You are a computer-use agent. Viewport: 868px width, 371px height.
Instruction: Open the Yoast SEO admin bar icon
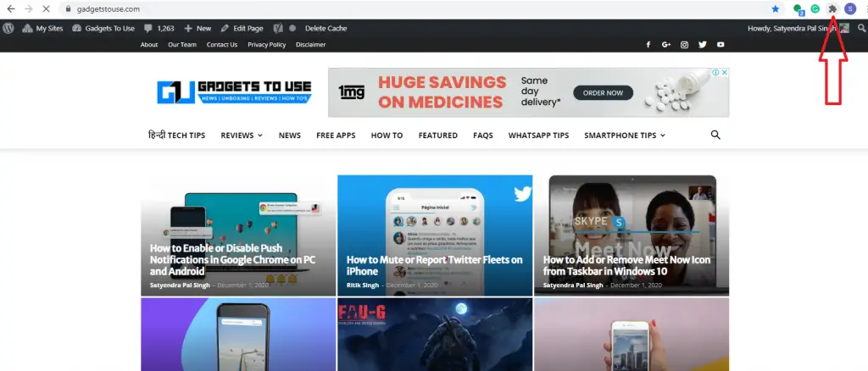[279, 28]
